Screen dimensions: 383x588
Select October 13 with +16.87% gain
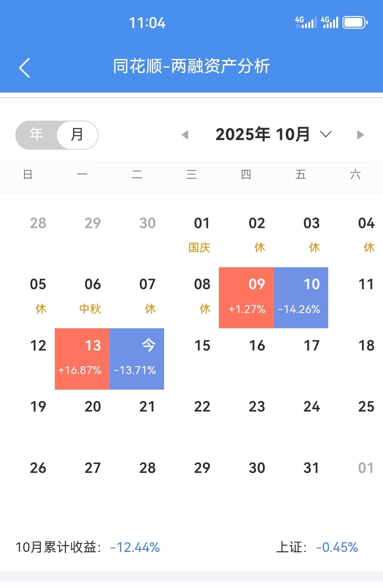click(x=82, y=359)
